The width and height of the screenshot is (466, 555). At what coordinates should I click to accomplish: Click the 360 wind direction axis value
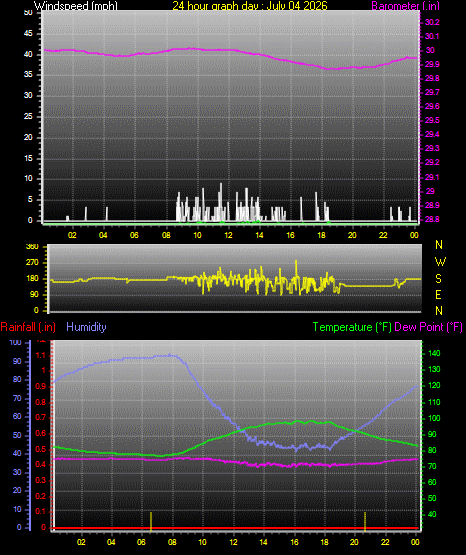32,247
